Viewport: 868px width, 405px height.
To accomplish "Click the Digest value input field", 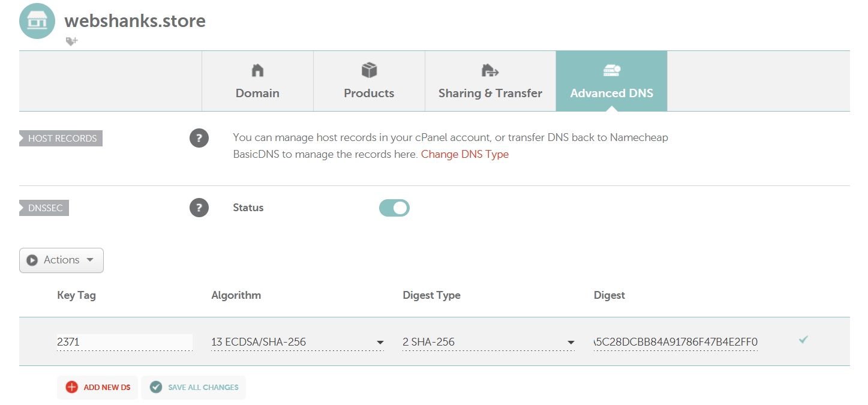I will point(675,342).
